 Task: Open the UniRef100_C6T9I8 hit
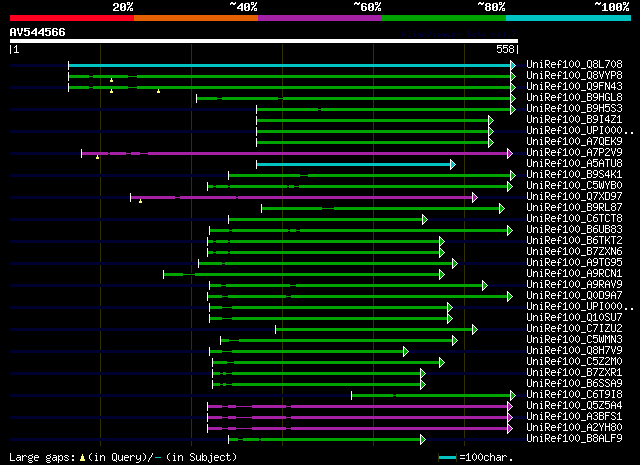click(574, 395)
